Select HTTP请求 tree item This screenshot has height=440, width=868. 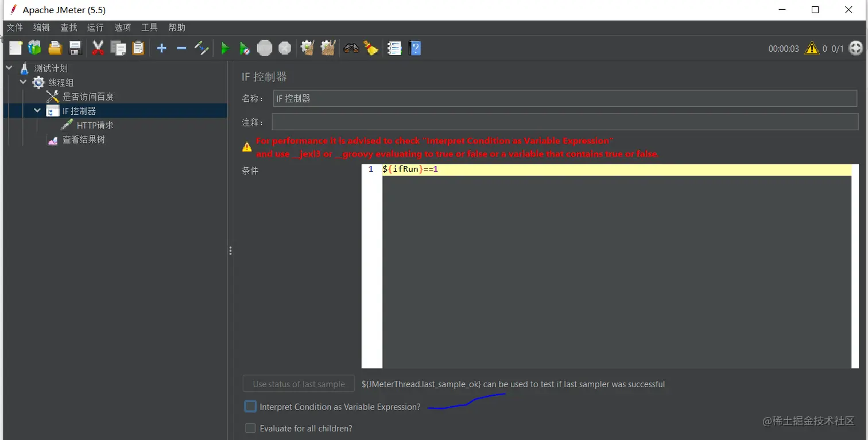tap(95, 125)
